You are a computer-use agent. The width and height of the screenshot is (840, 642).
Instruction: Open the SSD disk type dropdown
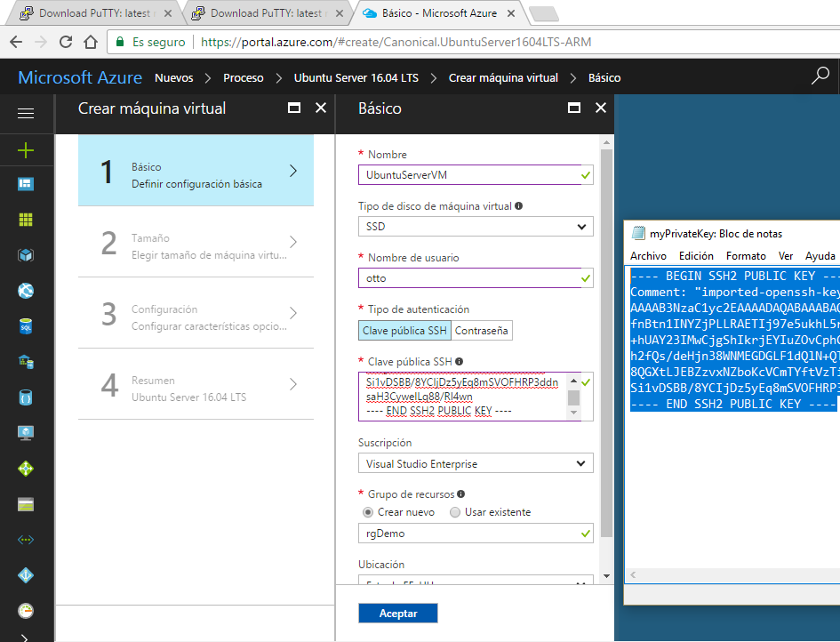click(x=476, y=226)
